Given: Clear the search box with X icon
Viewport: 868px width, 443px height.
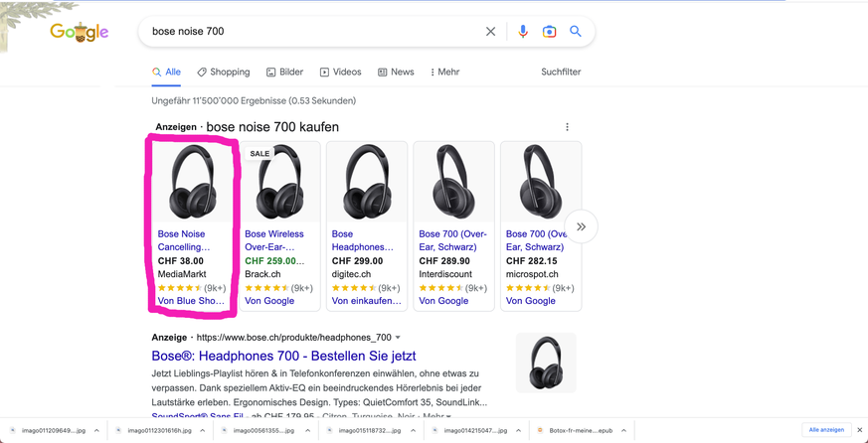Looking at the screenshot, I should [490, 32].
